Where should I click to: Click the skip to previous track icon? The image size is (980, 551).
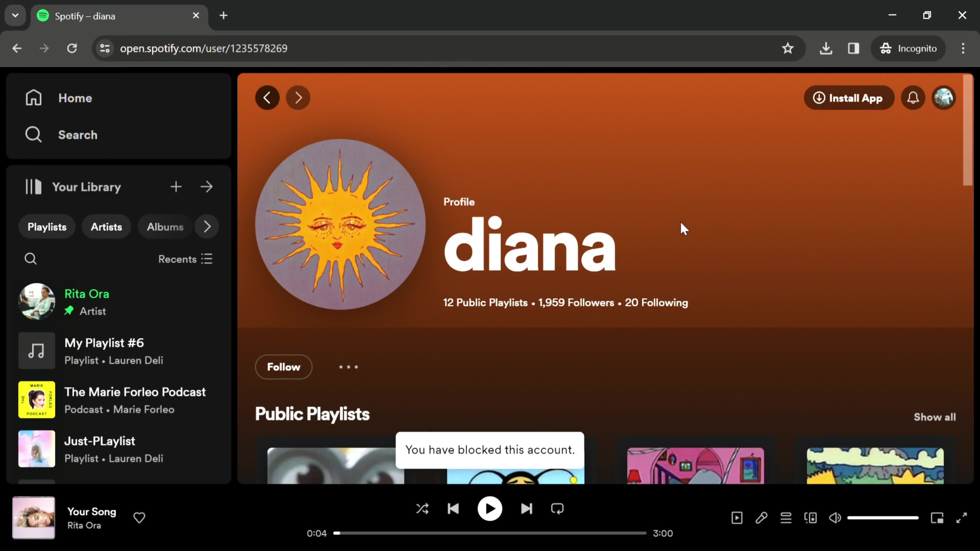454,509
